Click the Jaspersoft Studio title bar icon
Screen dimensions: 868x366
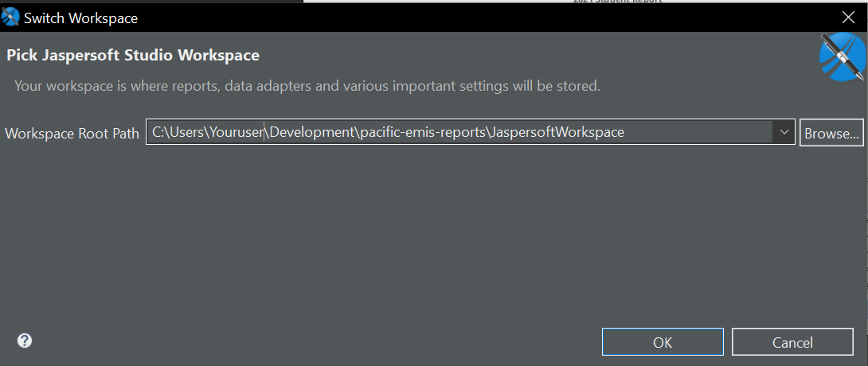pos(11,17)
